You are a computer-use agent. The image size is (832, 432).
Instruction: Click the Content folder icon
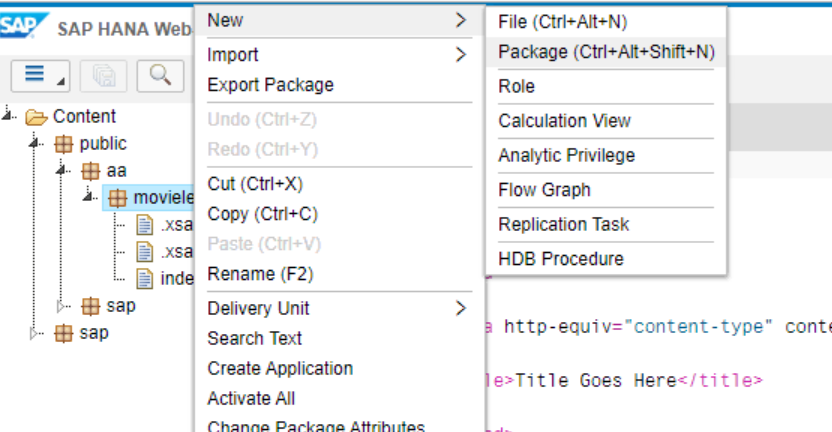click(x=37, y=117)
